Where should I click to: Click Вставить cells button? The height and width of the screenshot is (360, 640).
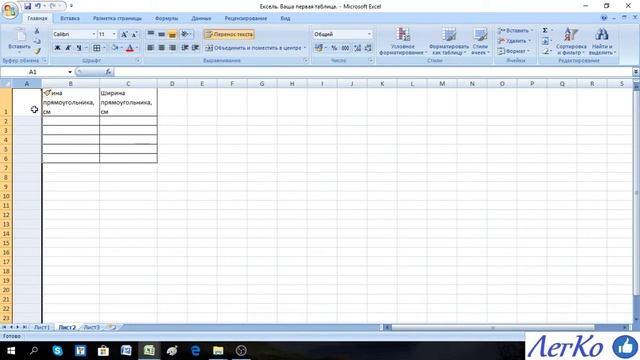click(515, 30)
